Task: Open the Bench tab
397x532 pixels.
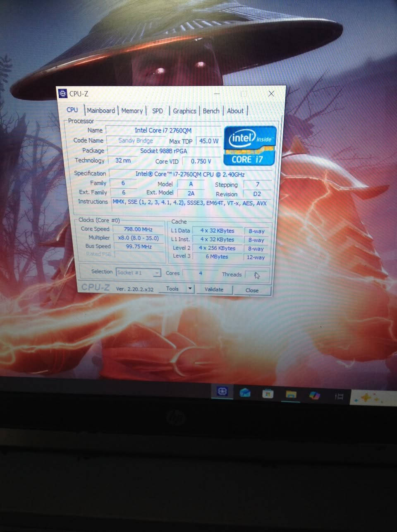Action: (x=211, y=111)
